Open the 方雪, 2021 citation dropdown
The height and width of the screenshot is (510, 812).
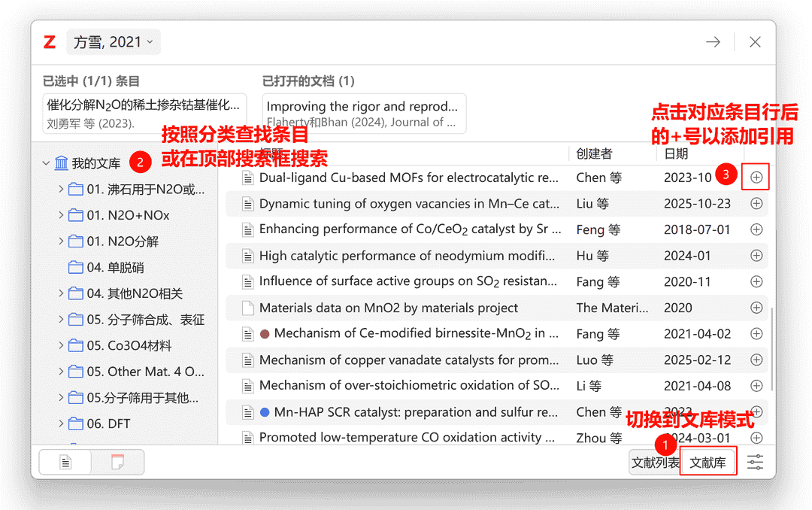(113, 42)
